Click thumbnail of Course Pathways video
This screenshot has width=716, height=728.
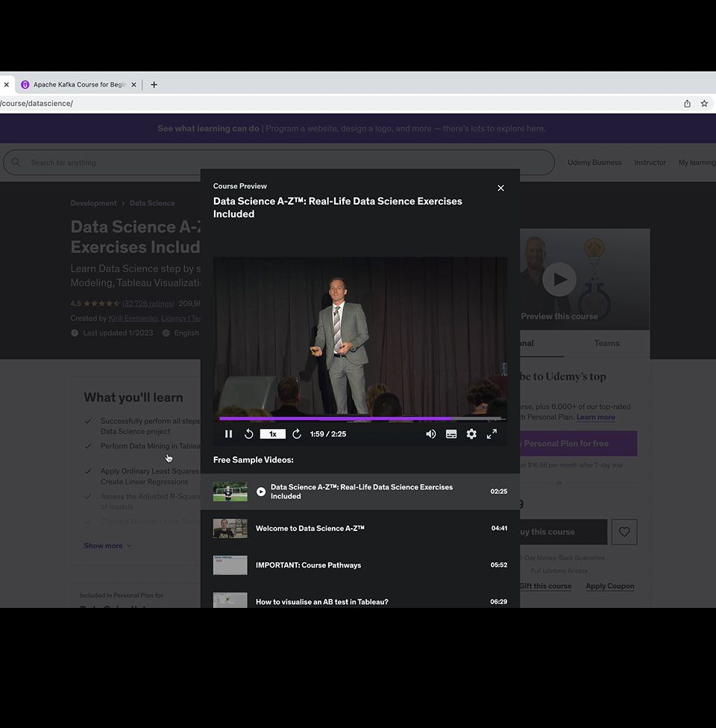coord(230,565)
